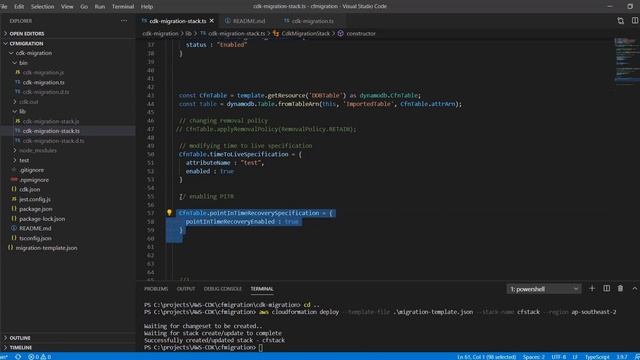The image size is (640, 360).
Task: Open cdk-migration.d.ts file
Action: pos(46,92)
